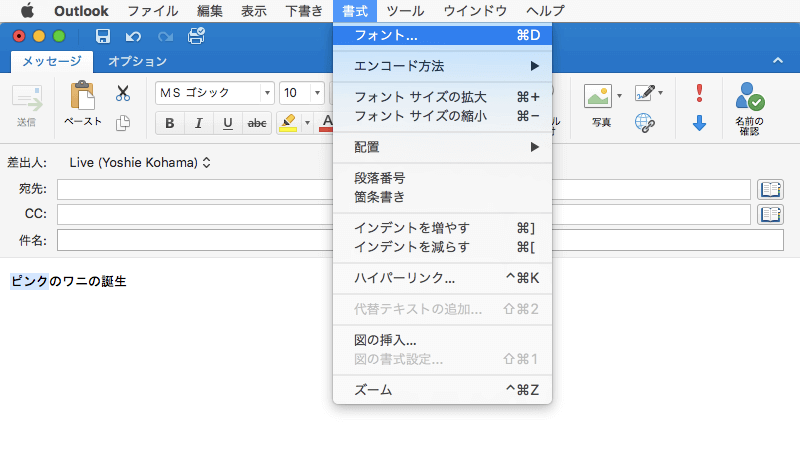Expand the 配置 submenu
Viewport: 800px width, 450px height.
click(442, 147)
